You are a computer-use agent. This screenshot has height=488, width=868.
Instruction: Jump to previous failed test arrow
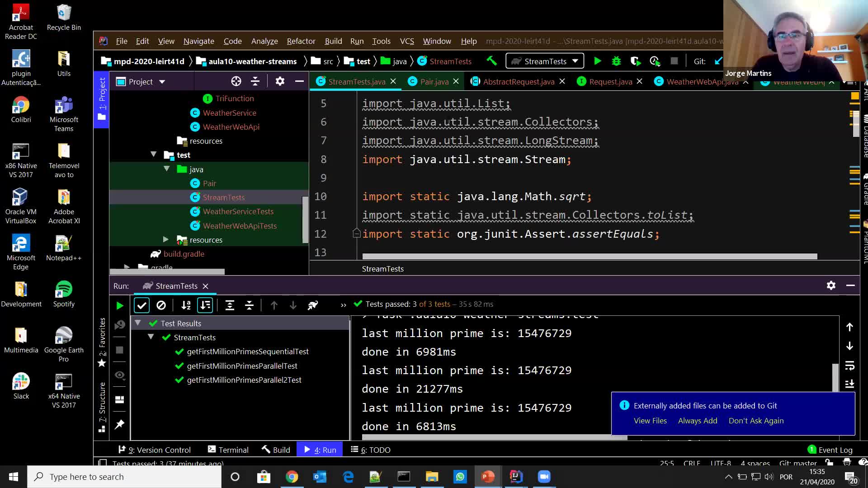pos(274,305)
